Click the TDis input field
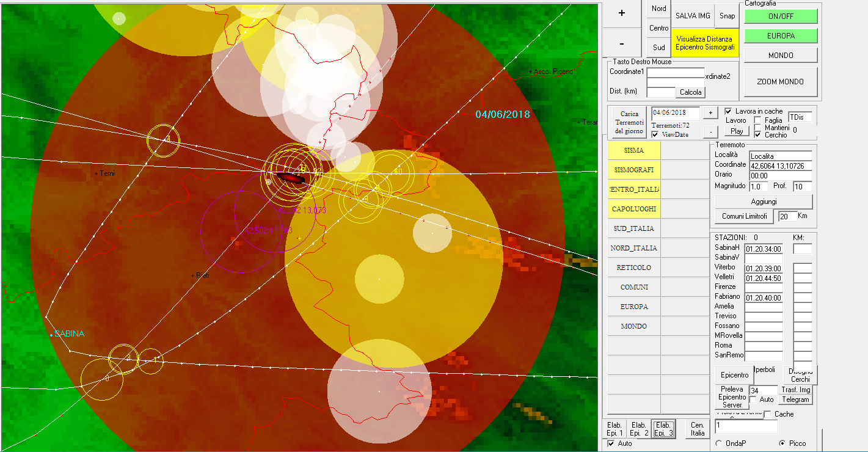 (x=800, y=117)
